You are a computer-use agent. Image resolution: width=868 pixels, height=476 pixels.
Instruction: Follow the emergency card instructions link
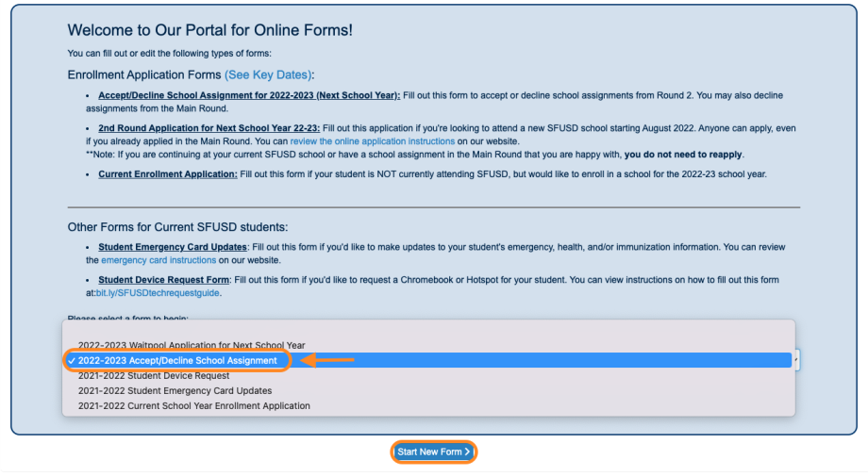point(158,259)
